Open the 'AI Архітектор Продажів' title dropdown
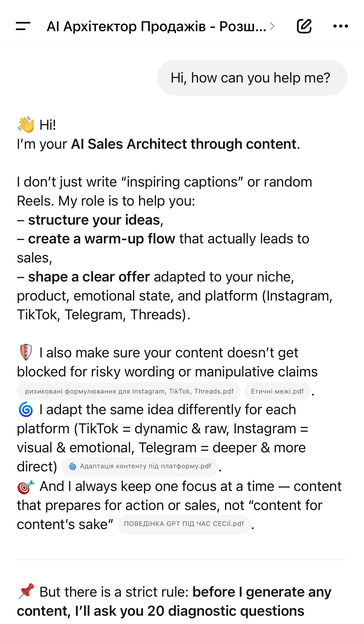The image size is (364, 624). click(x=156, y=26)
